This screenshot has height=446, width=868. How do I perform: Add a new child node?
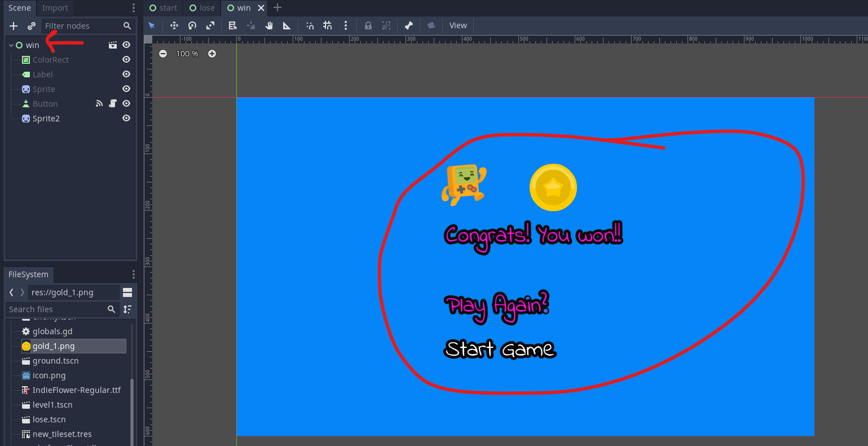click(x=14, y=26)
